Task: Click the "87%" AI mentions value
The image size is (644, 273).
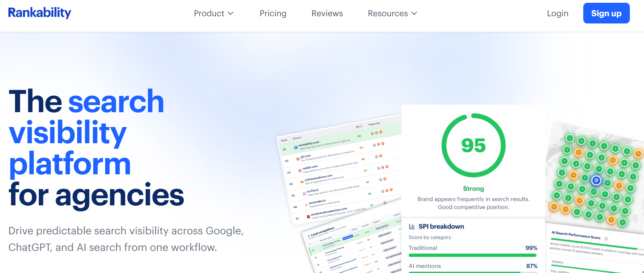Action: [531, 266]
